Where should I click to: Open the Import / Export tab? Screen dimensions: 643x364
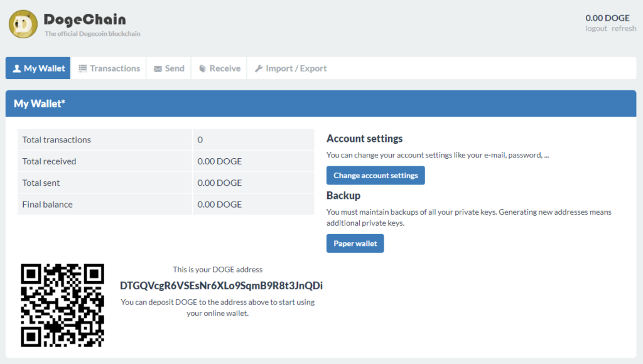point(296,68)
